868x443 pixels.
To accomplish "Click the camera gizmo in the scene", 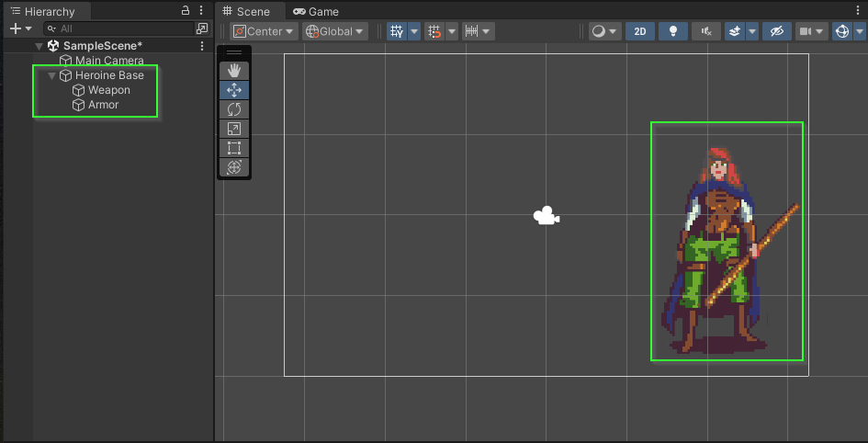I will point(547,216).
